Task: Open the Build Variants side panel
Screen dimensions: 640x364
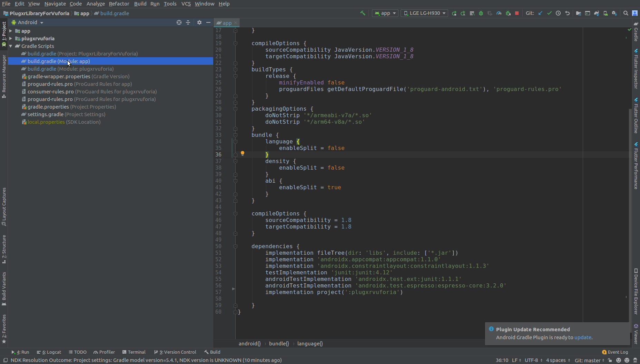Action: coord(4,289)
